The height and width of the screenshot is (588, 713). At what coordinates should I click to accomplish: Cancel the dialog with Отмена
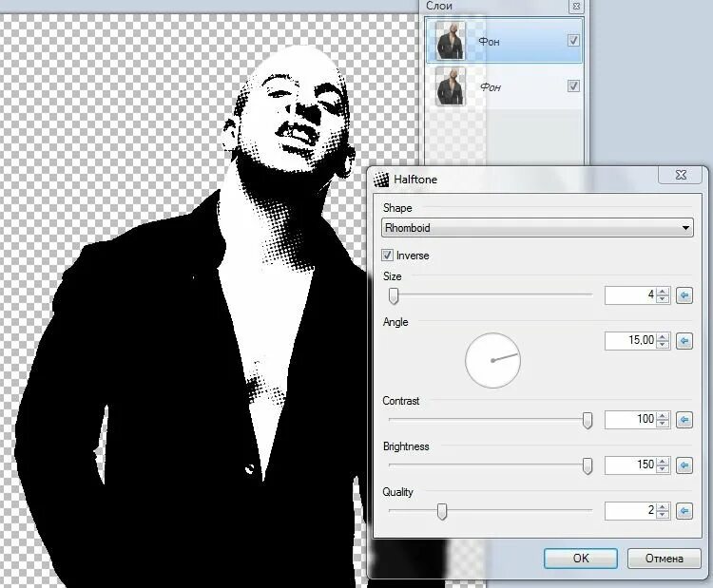[x=664, y=558]
